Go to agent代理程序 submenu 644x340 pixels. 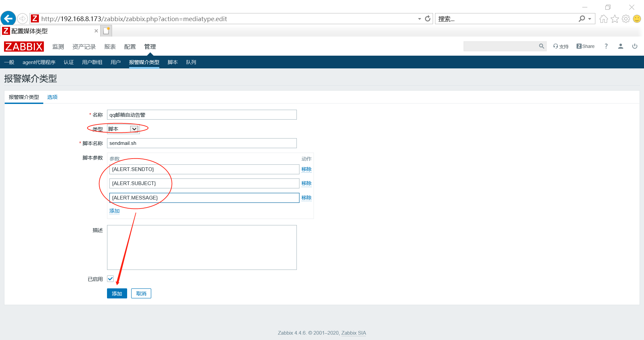[39, 62]
